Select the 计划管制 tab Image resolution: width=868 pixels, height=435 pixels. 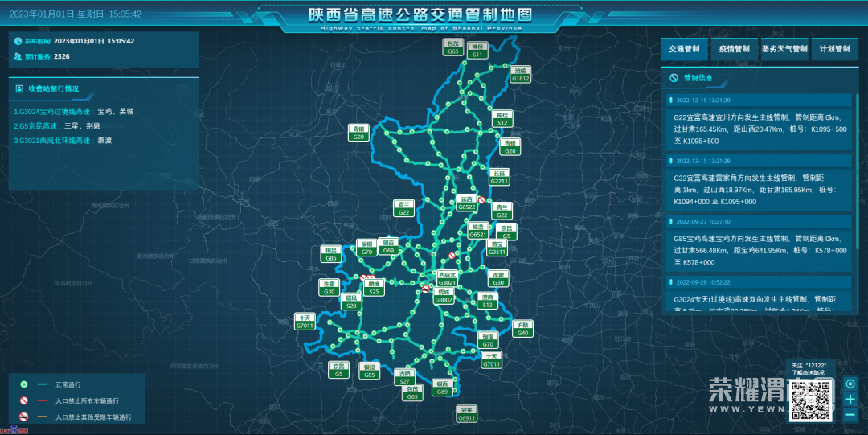click(x=834, y=49)
